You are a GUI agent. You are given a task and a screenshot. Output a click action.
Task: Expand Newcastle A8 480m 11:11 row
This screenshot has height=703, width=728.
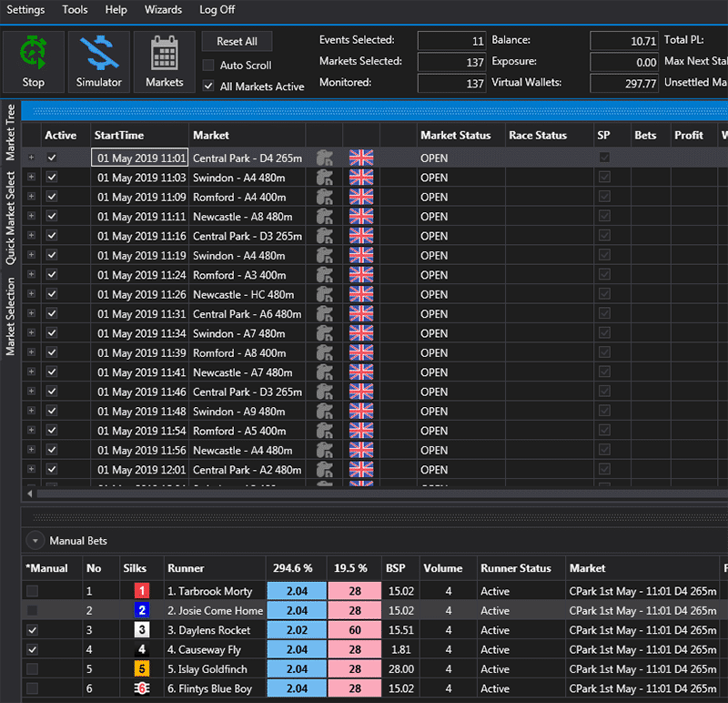[x=31, y=216]
